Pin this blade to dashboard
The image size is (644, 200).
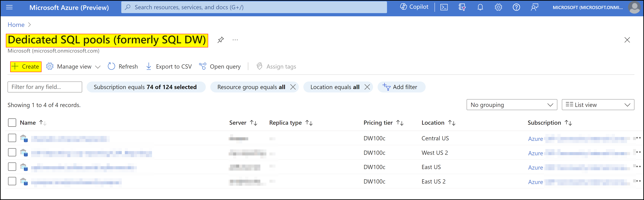221,40
